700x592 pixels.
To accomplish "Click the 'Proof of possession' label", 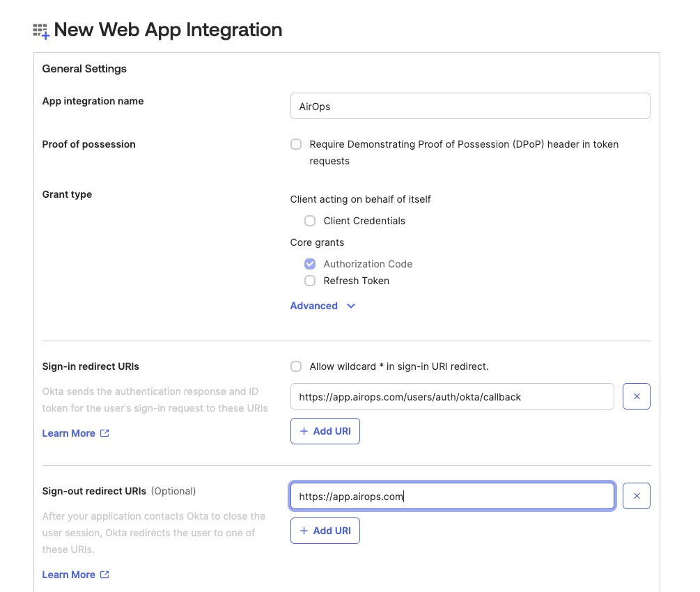I will point(89,144).
